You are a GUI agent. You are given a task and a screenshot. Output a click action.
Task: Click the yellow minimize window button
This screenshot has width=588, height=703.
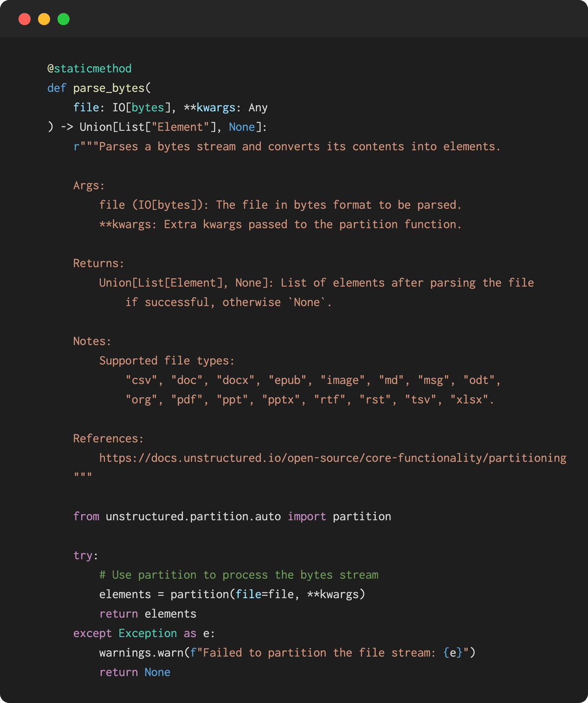(44, 19)
